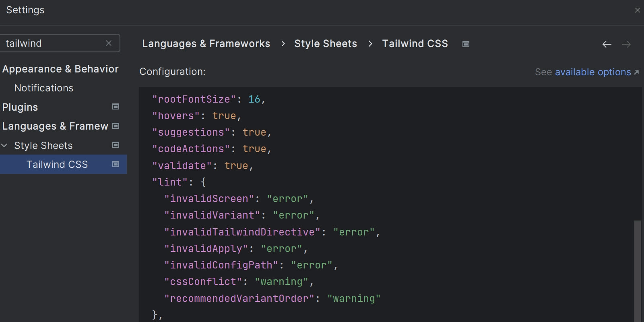The height and width of the screenshot is (322, 644).
Task: Select Languages & Frameworks category
Action: click(x=55, y=126)
